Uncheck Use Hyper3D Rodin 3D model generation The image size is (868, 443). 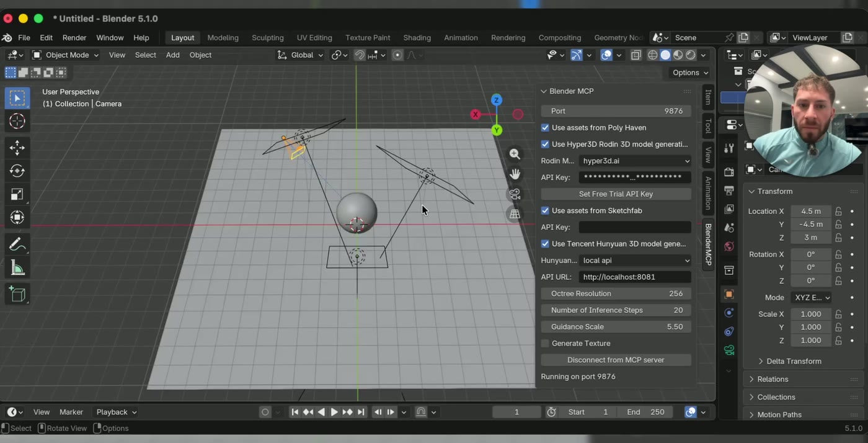545,144
